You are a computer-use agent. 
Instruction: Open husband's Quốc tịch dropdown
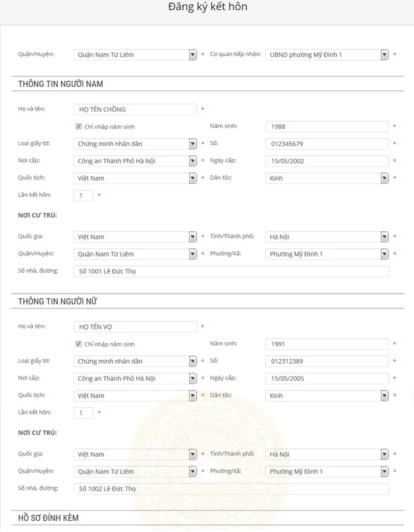(135, 178)
